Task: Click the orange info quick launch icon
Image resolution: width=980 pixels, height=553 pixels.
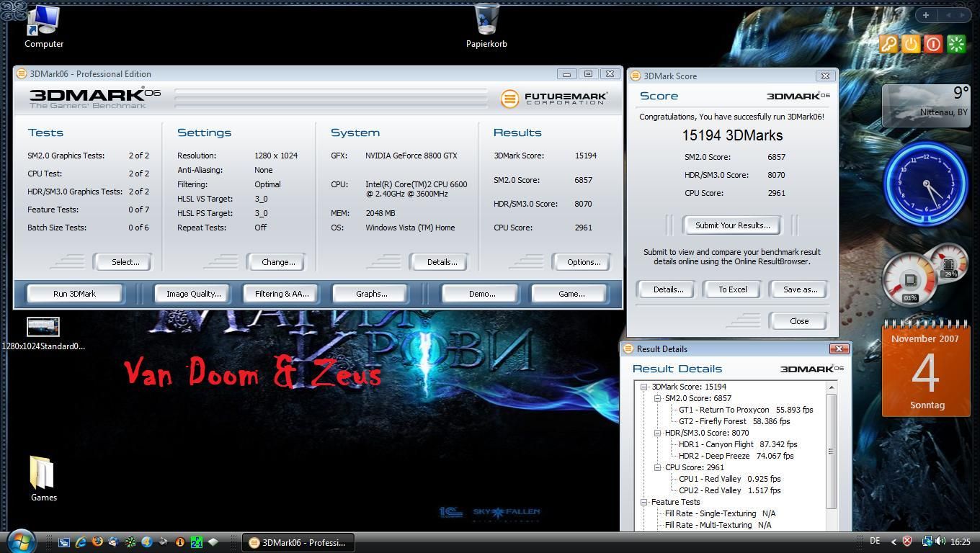Action: (180, 542)
